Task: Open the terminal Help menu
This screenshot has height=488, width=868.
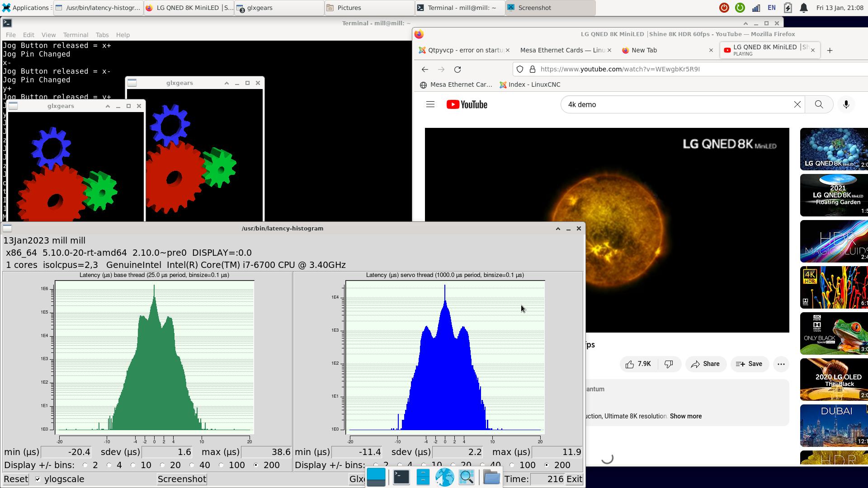Action: coord(123,35)
